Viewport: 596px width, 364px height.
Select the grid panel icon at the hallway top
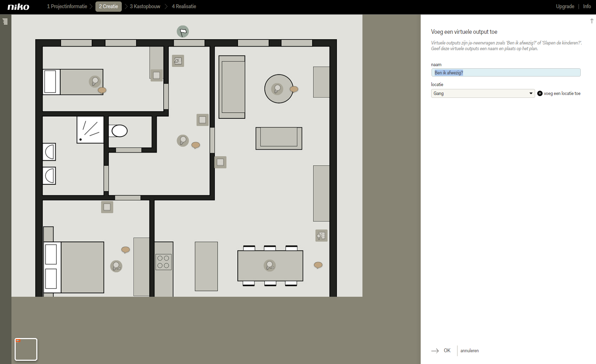pos(178,61)
